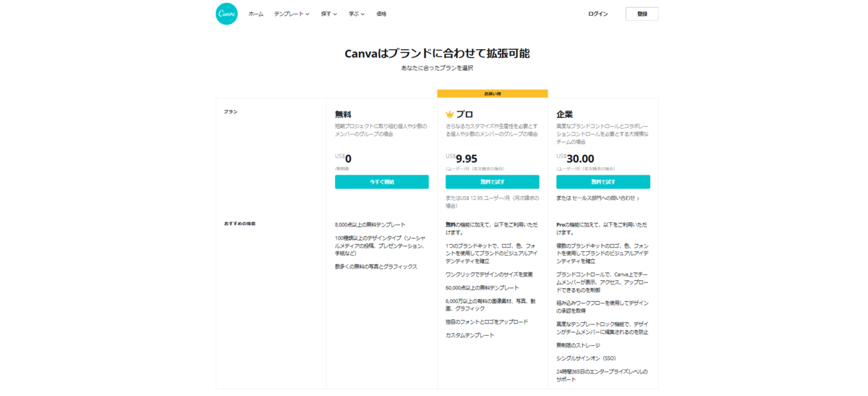The height and width of the screenshot is (396, 868).
Task: Open the セールス部門への問い合わせ link
Action: tap(605, 198)
